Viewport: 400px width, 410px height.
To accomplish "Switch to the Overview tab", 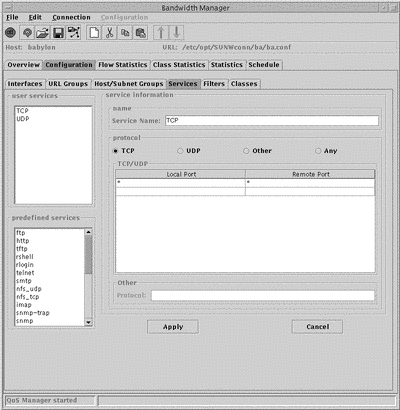I will (x=23, y=65).
